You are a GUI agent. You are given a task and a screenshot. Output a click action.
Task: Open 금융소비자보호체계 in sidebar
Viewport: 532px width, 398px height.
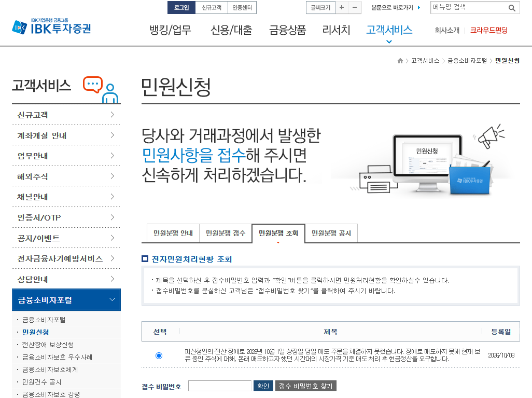tap(50, 369)
